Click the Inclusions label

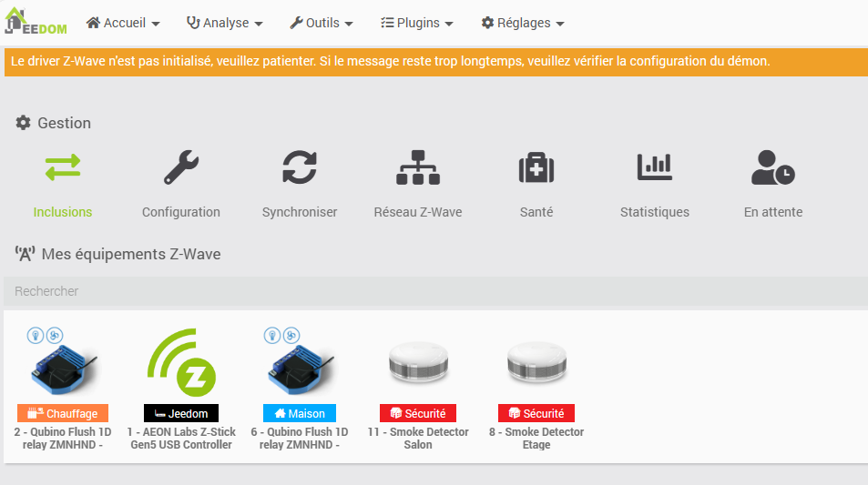pyautogui.click(x=63, y=212)
